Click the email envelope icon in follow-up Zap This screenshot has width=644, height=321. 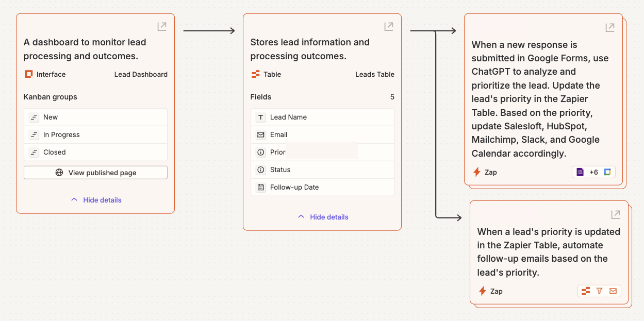(613, 291)
